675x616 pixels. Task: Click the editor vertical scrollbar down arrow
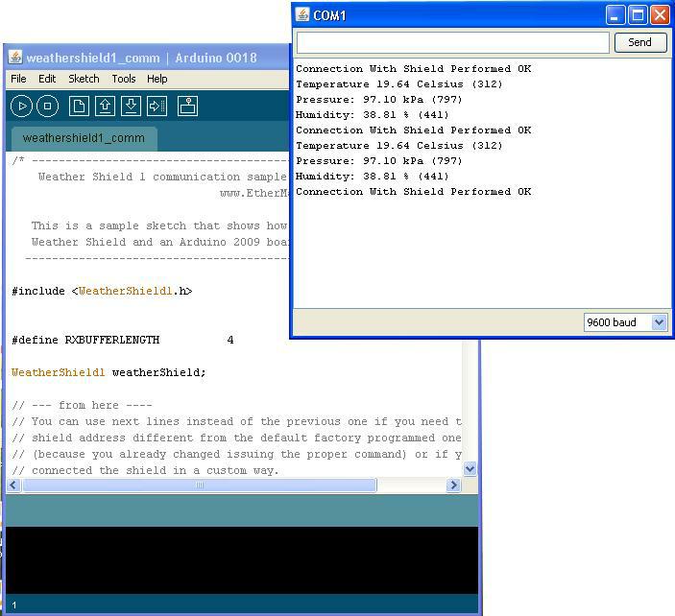point(470,468)
